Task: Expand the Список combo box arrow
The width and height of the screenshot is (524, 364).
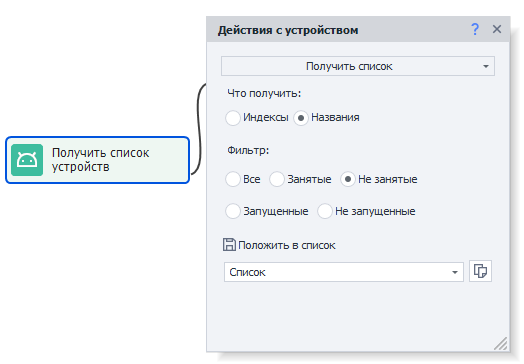Action: [x=454, y=272]
